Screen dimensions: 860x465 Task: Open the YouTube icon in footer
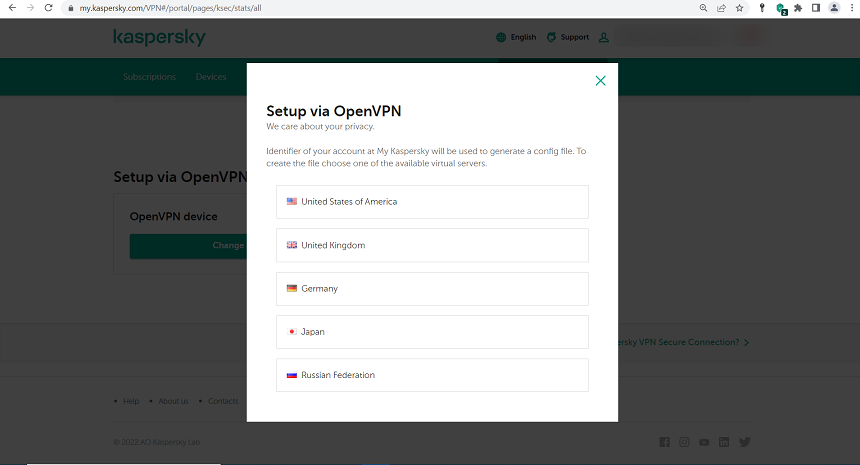pos(704,442)
